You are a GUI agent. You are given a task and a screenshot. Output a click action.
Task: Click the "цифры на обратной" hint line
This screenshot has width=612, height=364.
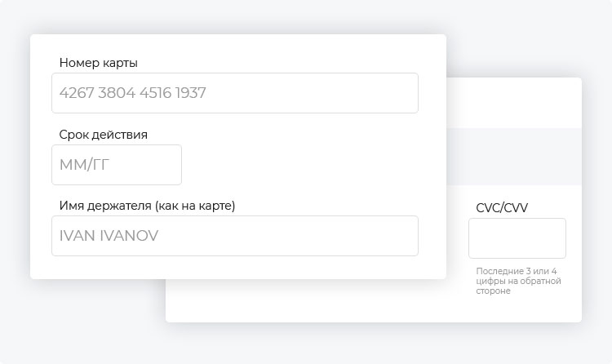(x=518, y=282)
